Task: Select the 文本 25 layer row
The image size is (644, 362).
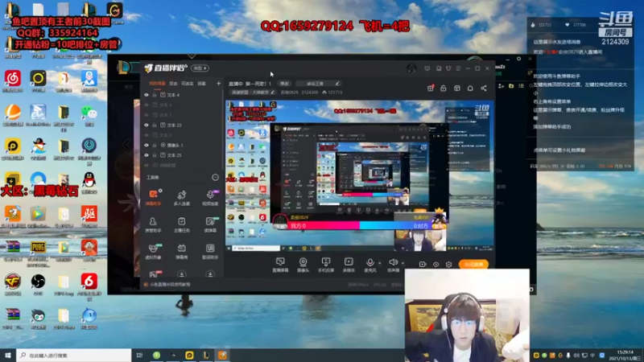Action: (183, 155)
